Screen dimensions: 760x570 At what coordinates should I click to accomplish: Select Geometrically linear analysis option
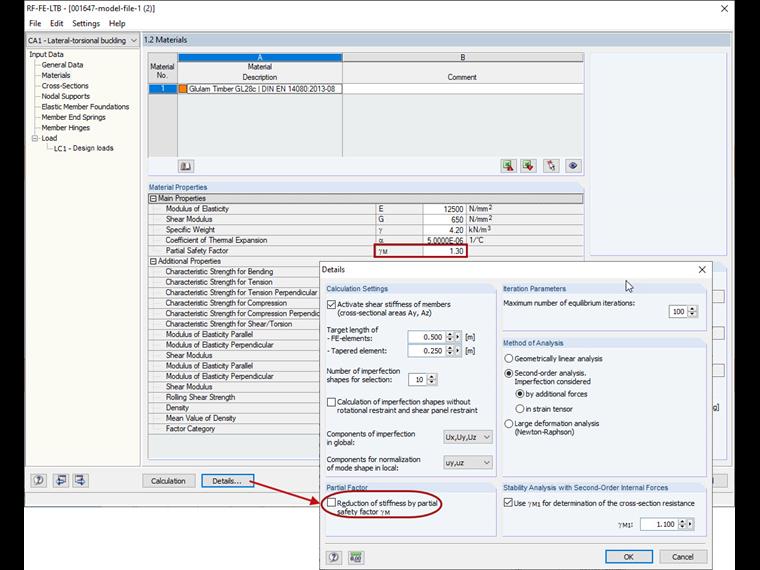508,359
